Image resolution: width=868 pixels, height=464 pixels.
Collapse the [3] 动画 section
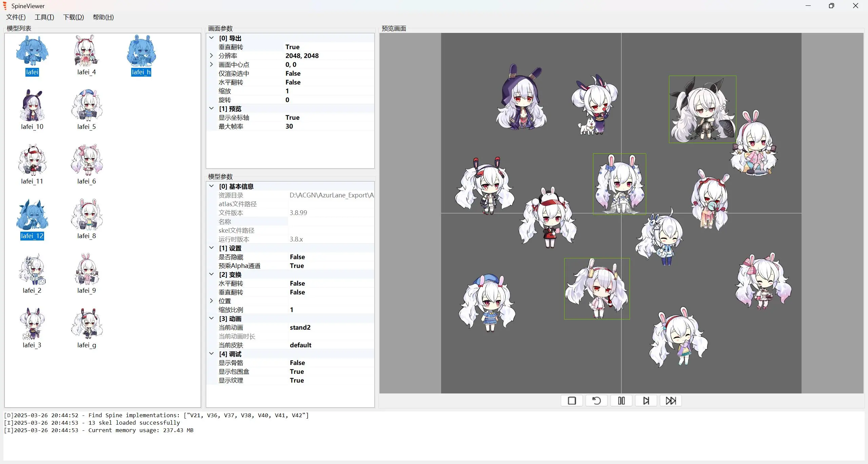212,318
